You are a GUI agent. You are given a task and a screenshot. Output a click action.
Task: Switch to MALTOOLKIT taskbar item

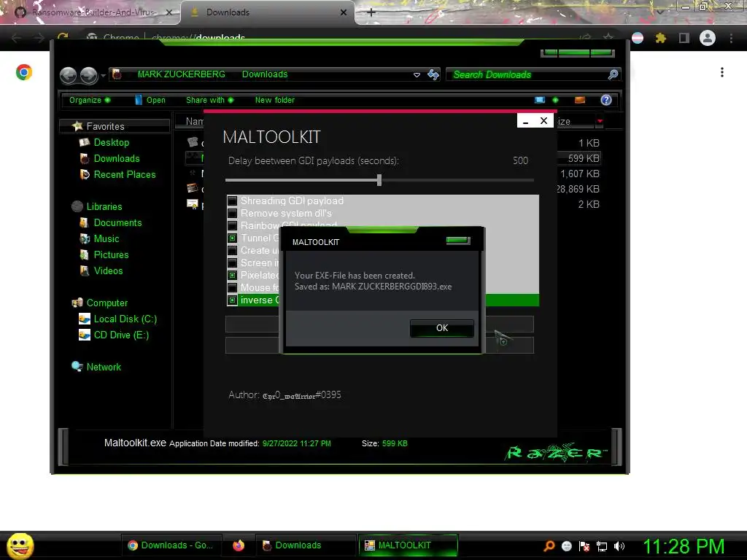click(x=407, y=545)
